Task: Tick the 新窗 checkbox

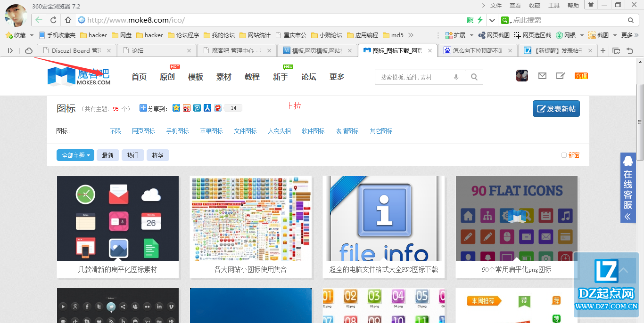Action: (x=564, y=155)
